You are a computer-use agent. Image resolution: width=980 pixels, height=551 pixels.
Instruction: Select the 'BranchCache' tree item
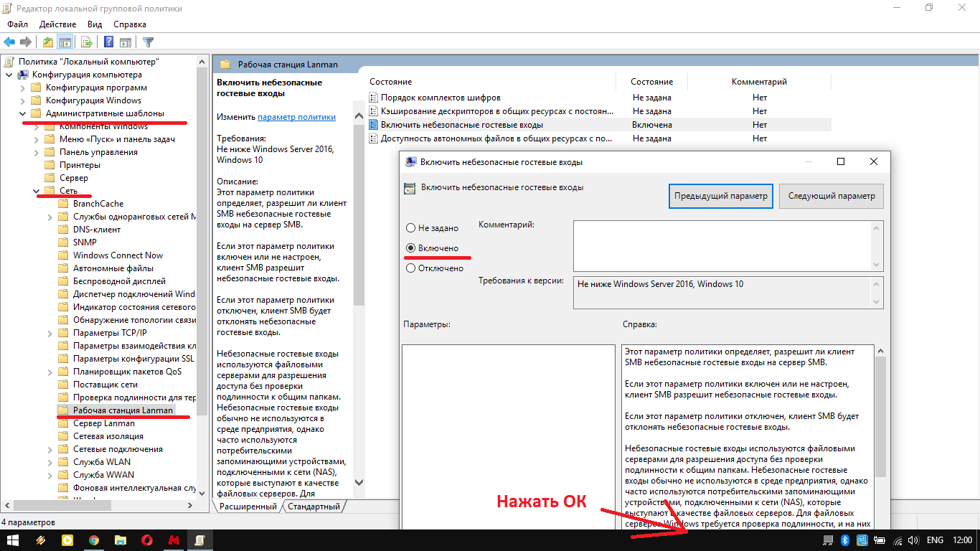click(98, 204)
